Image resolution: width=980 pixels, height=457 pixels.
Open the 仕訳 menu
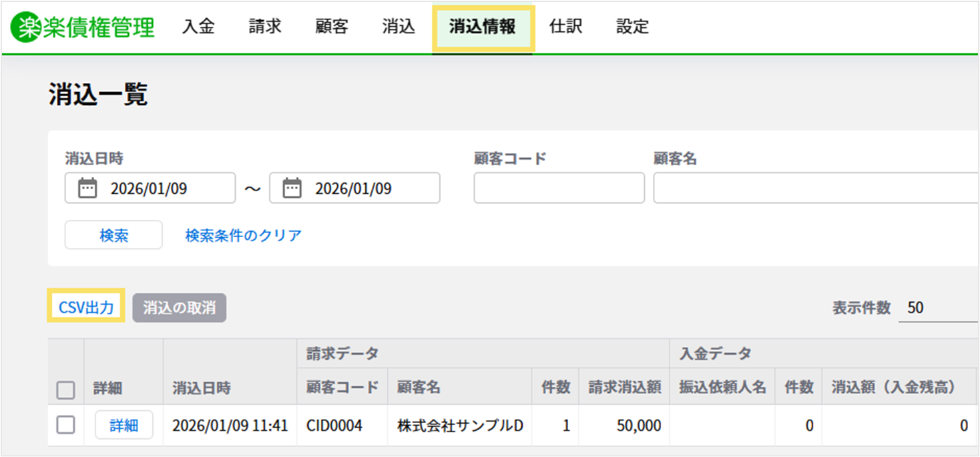coord(565,27)
